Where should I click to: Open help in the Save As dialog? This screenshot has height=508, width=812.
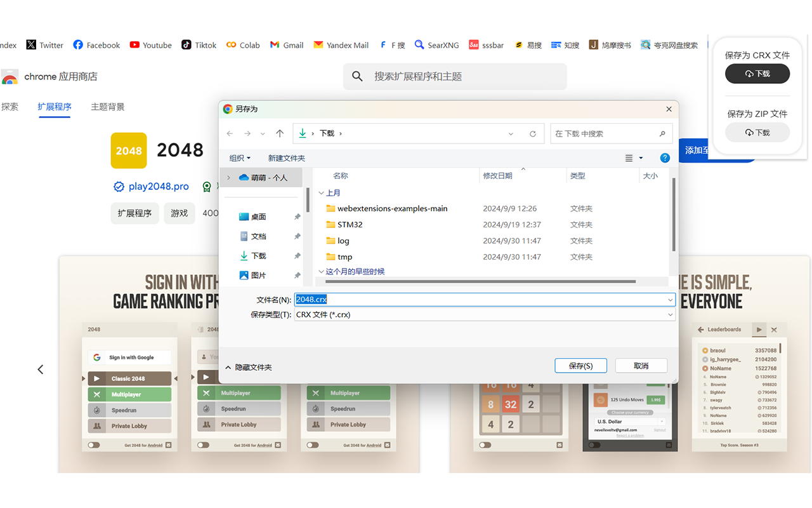(x=665, y=157)
